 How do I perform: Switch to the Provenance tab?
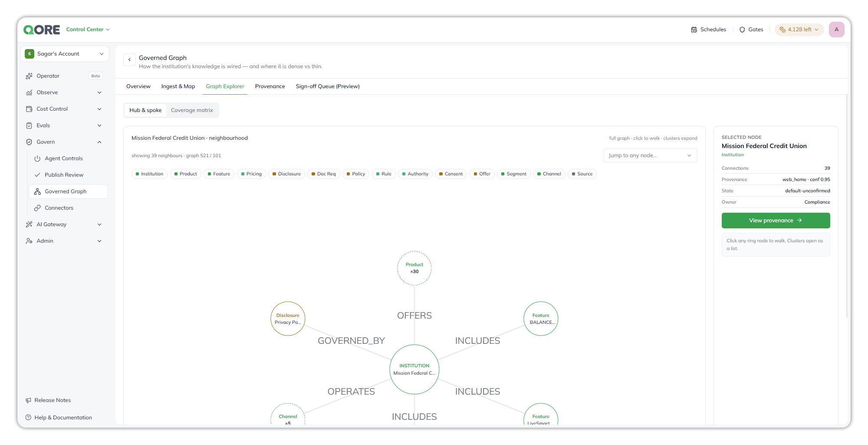coord(270,86)
